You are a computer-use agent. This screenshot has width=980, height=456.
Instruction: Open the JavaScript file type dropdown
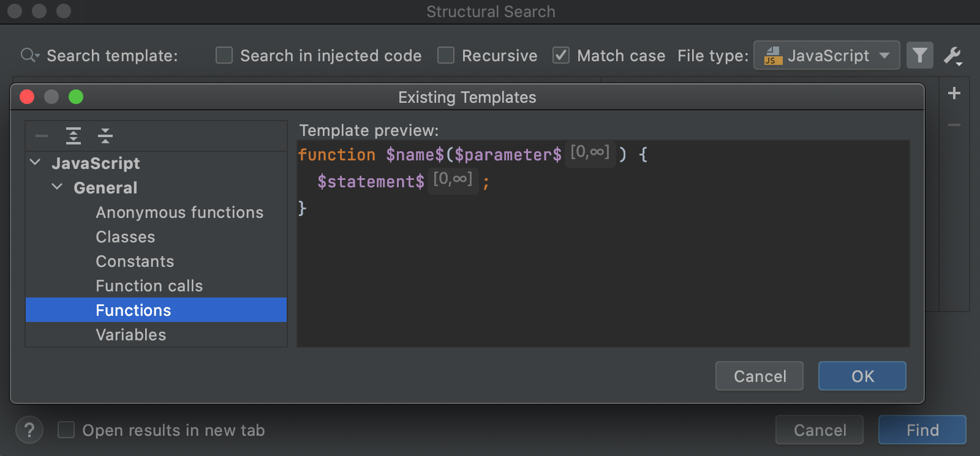tap(826, 56)
